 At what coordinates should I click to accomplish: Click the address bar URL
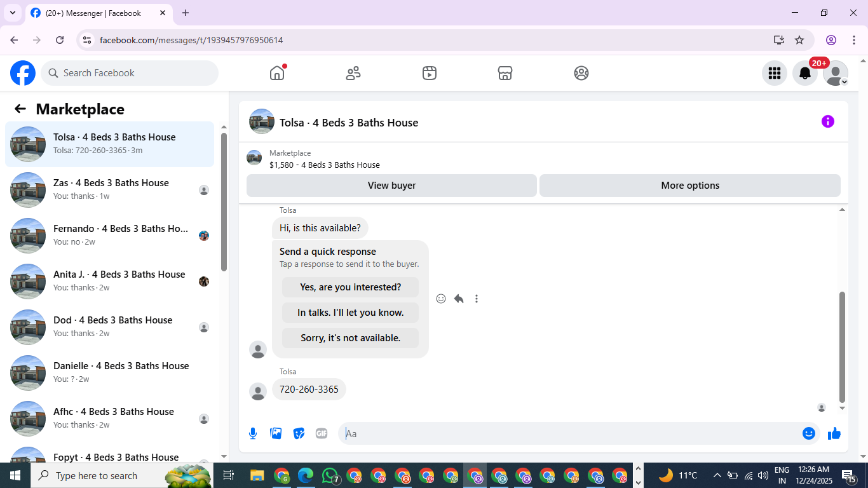click(191, 40)
